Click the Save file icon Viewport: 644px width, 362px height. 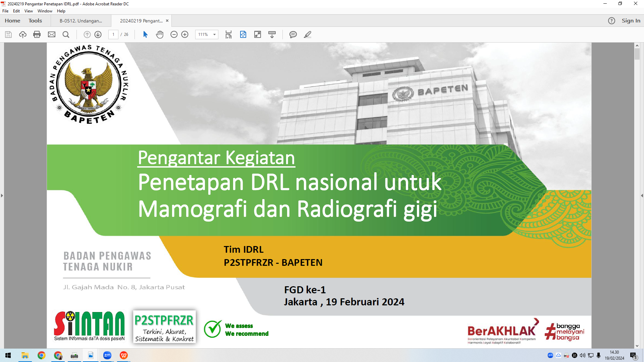pos(8,35)
